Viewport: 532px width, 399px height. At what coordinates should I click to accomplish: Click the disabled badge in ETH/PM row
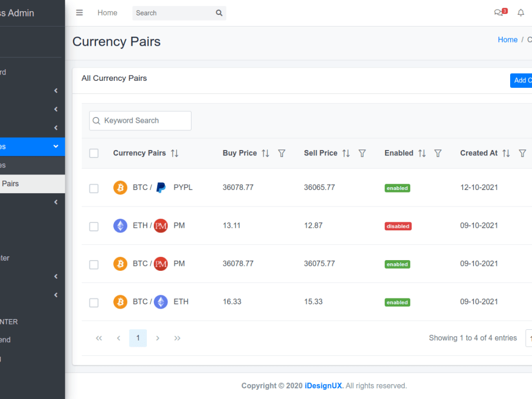tap(398, 226)
